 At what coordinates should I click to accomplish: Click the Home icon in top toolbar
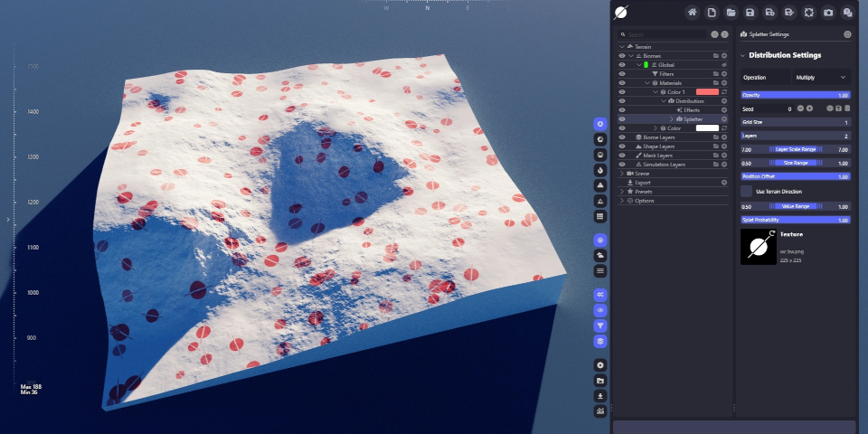coord(693,13)
